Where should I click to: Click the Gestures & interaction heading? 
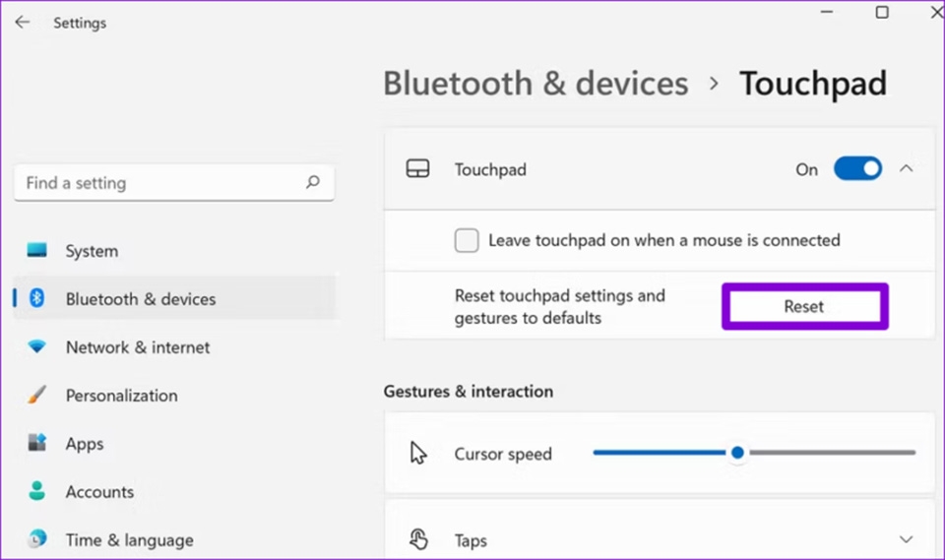point(469,392)
